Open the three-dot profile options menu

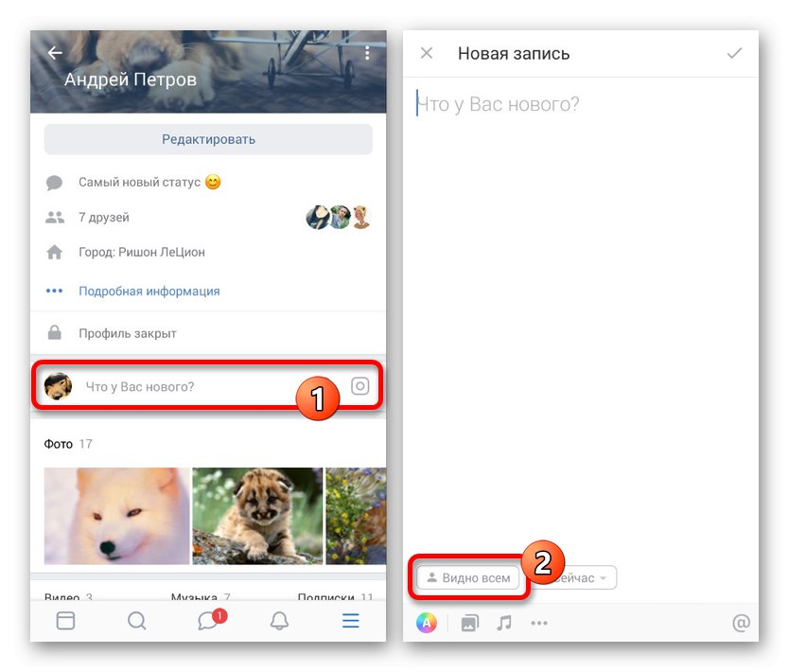click(x=367, y=52)
